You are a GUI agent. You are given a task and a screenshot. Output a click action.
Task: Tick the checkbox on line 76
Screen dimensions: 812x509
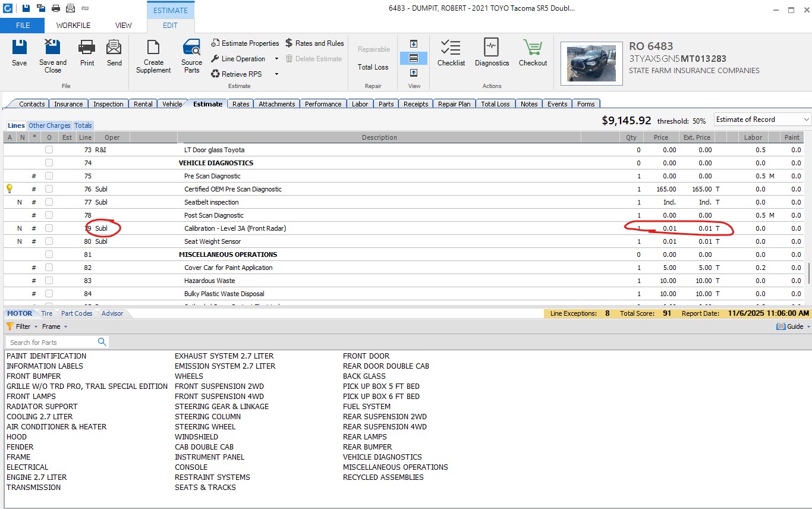(49, 189)
